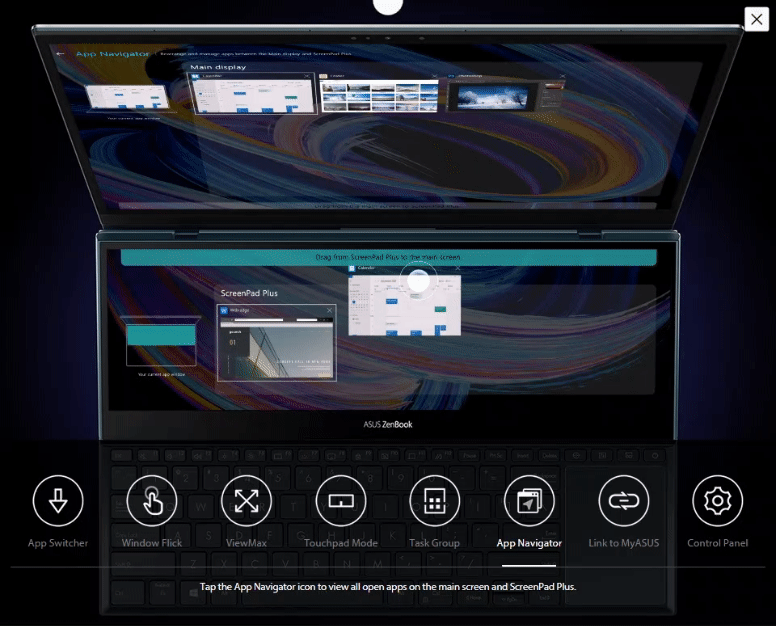Click the ASUS ZenBook logo text
Viewport: 776px width, 626px height.
388,424
